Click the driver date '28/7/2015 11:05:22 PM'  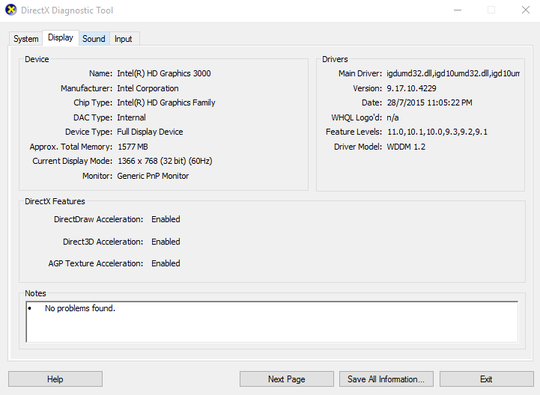pos(429,103)
